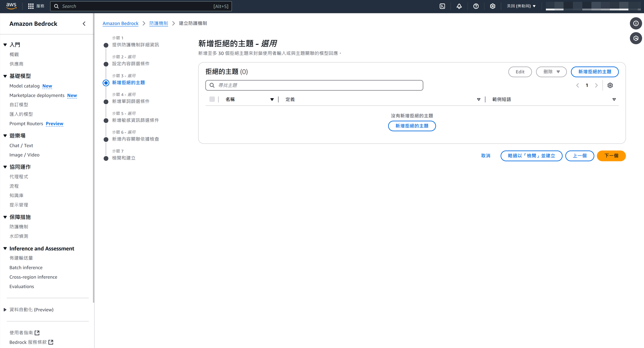
Task: Click the table preferences gear icon
Action: pyautogui.click(x=610, y=85)
